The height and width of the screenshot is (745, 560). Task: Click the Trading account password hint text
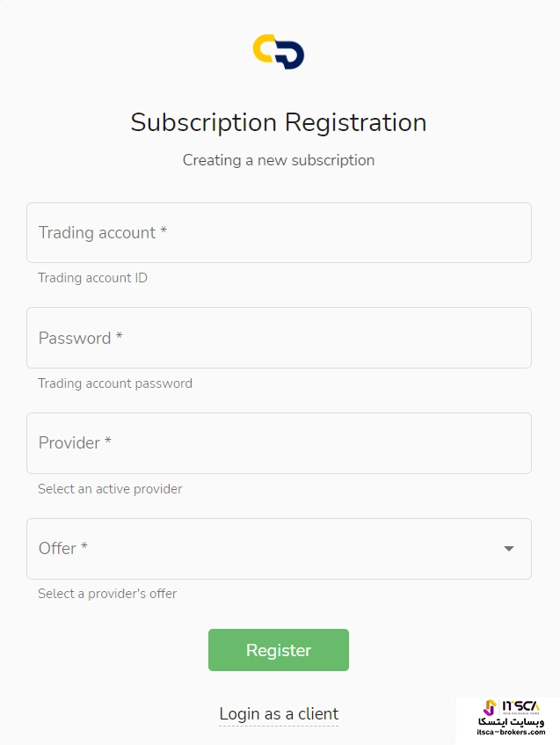click(x=114, y=383)
